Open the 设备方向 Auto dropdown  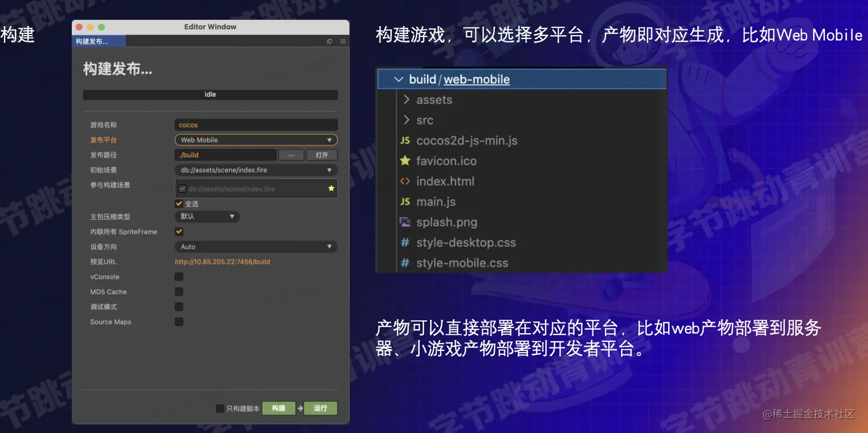click(255, 246)
